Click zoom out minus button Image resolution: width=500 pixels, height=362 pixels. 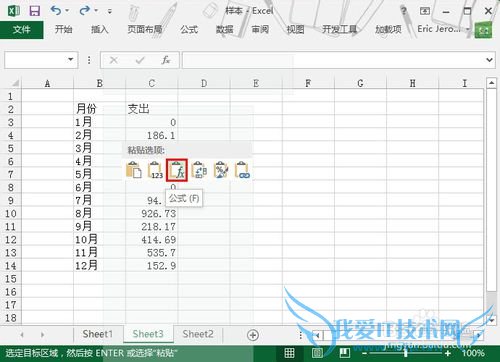coord(365,353)
